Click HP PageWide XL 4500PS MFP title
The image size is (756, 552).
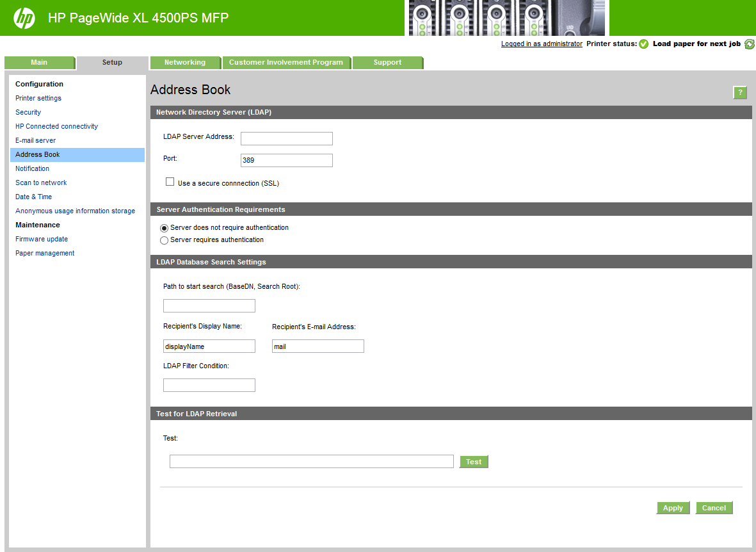[x=138, y=18]
